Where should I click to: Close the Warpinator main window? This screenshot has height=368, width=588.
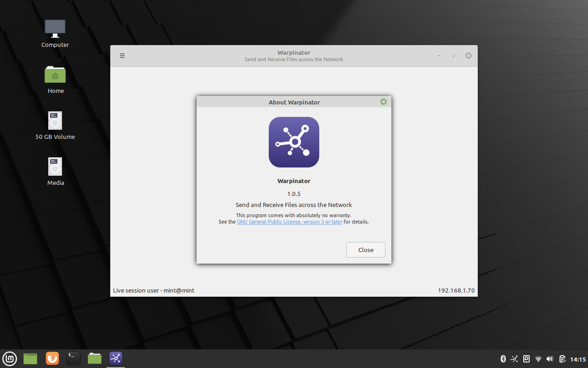coord(468,56)
